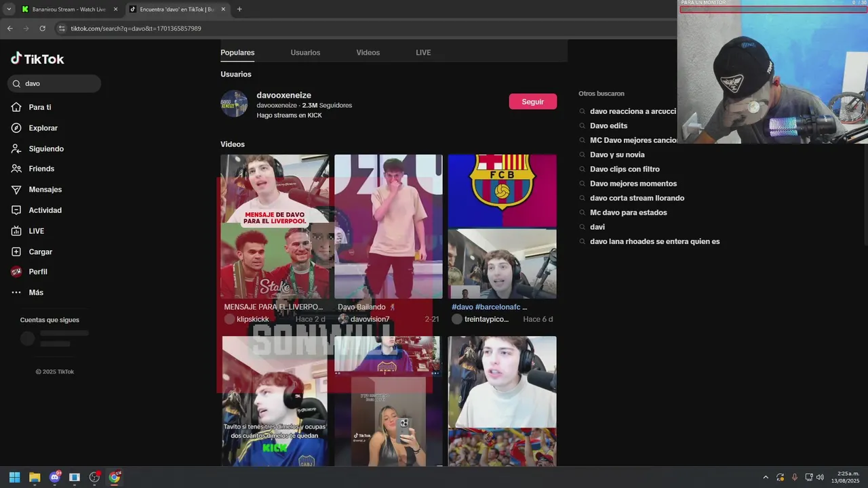The image size is (868, 488).
Task: Click the Seguir button for davooxeneize
Action: [x=533, y=102]
